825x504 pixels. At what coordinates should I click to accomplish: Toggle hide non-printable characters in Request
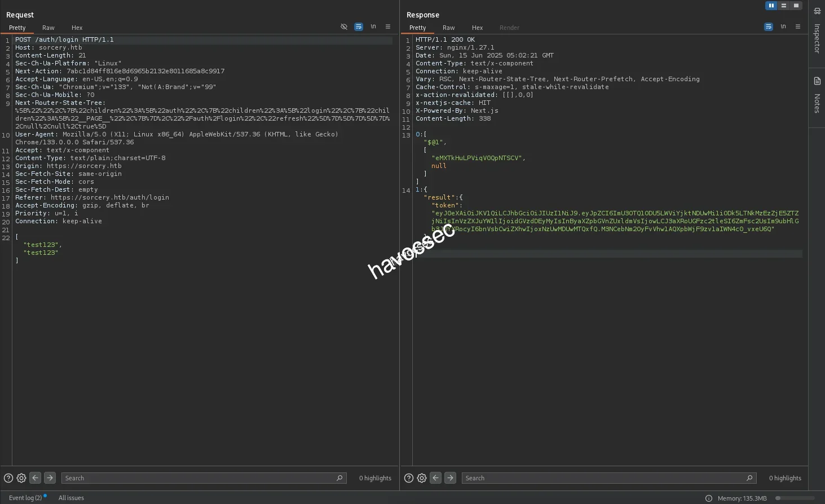tap(344, 26)
